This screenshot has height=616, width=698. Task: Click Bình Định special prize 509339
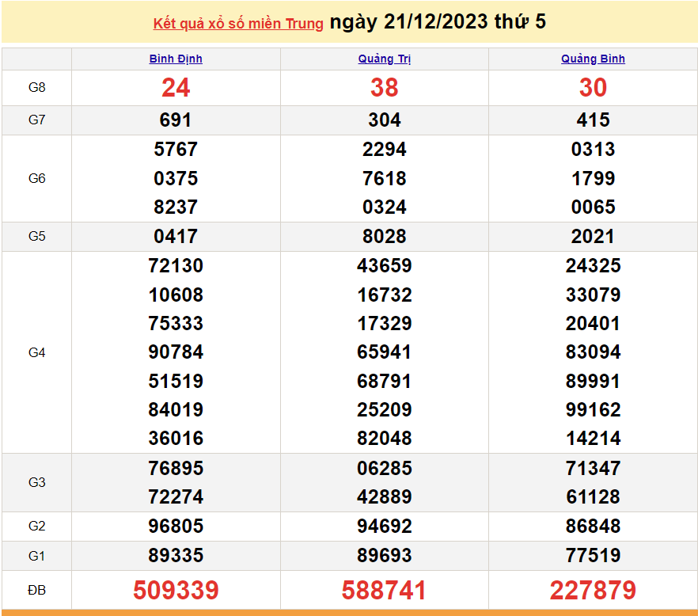coord(176,590)
